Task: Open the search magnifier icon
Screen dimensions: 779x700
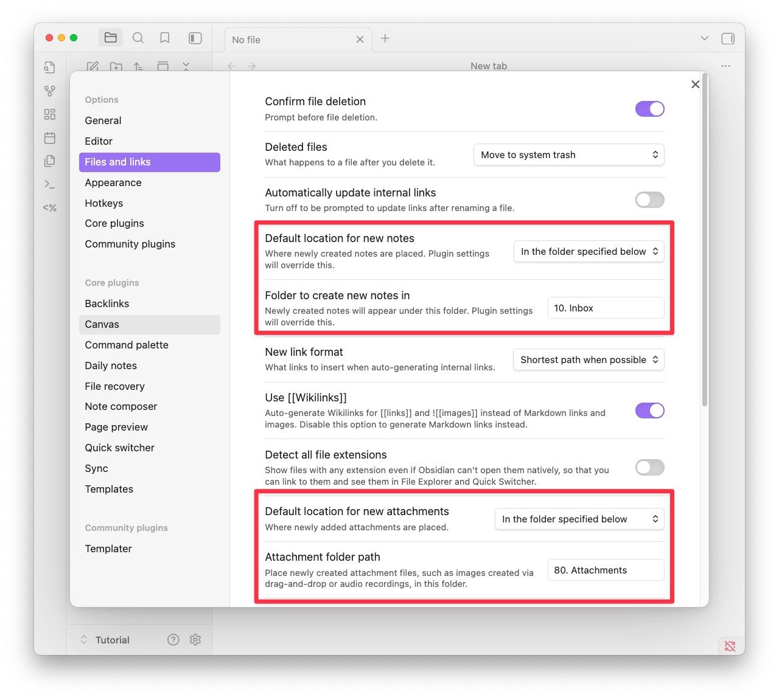Action: pyautogui.click(x=138, y=38)
